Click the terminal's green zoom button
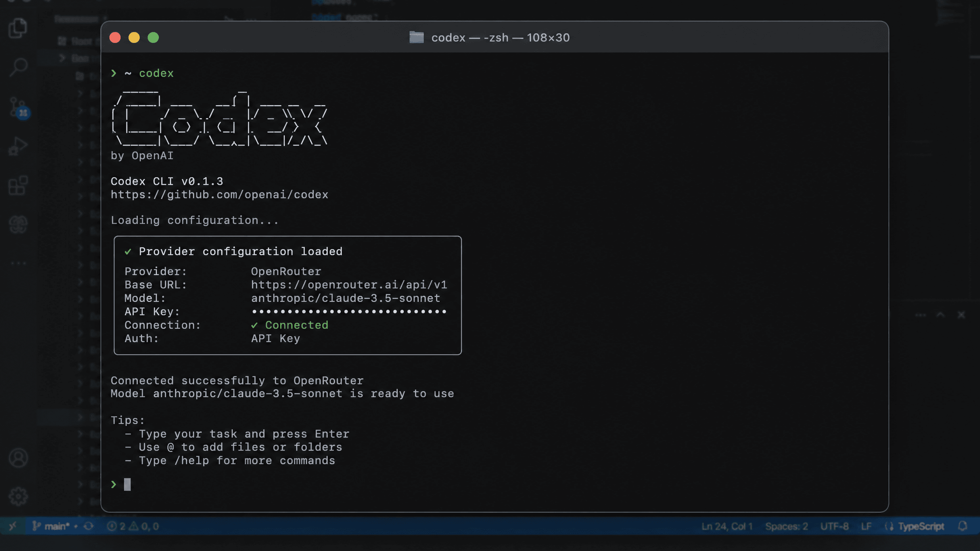Viewport: 980px width, 551px height. tap(153, 37)
